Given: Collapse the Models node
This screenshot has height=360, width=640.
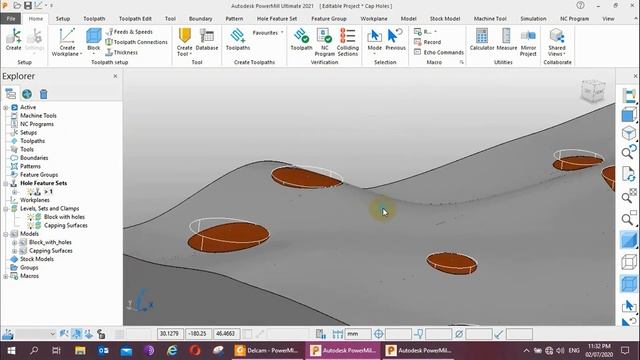Looking at the screenshot, I should [x=6, y=234].
